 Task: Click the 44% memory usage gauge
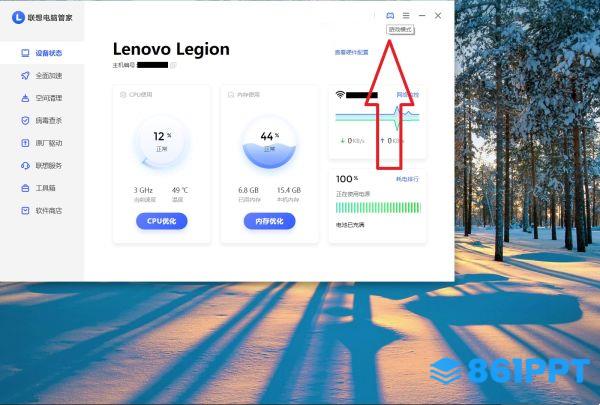pyautogui.click(x=269, y=142)
